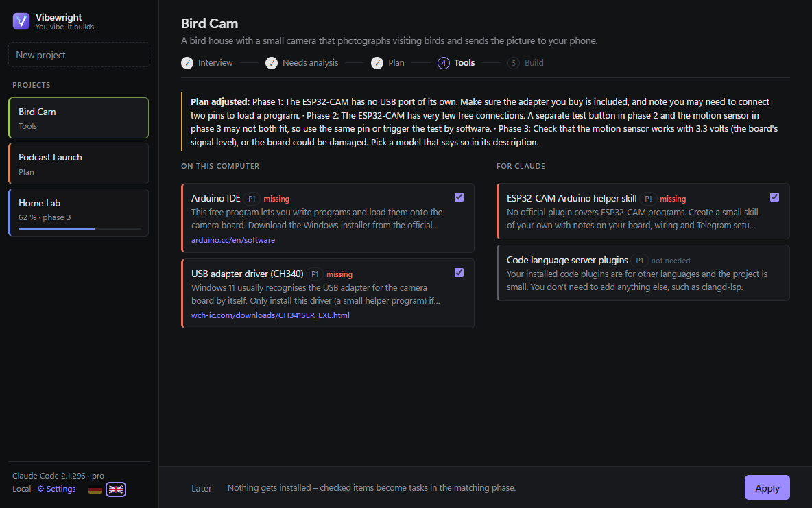The height and width of the screenshot is (508, 812).
Task: Switch language to English UK flag
Action: tap(116, 489)
